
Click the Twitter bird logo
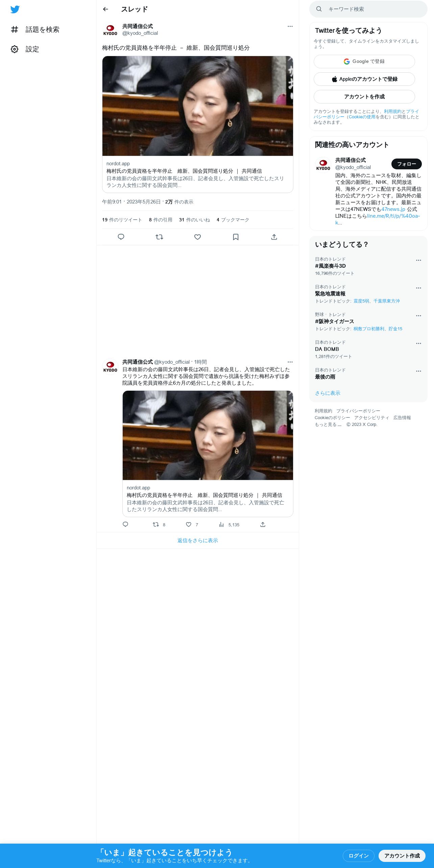click(15, 9)
